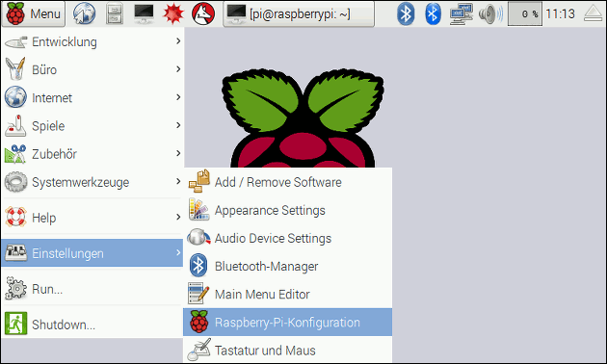Open Audio Device Settings
607x364 pixels.
click(288, 238)
